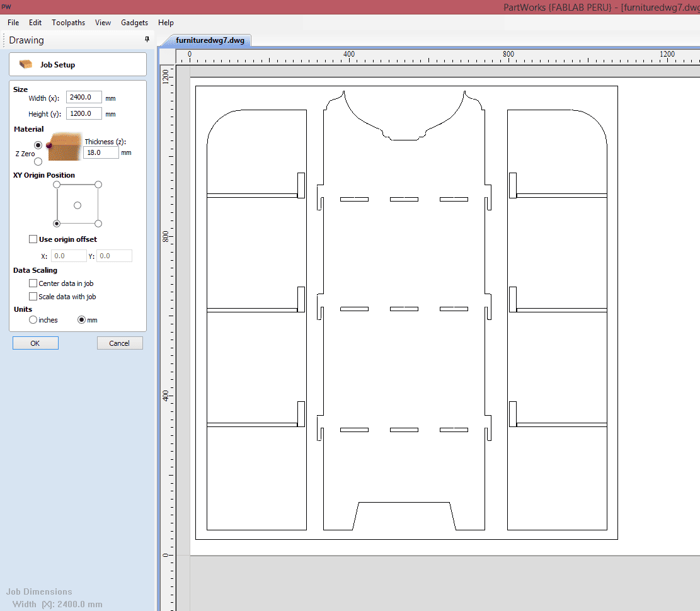Pin the Drawing panel with pushpin icon
The width and height of the screenshot is (700, 611).
coord(147,39)
